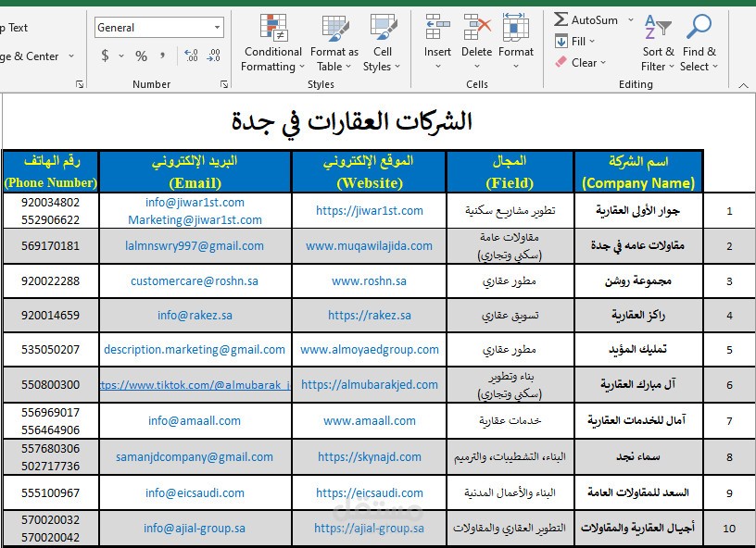Image resolution: width=756 pixels, height=548 pixels.
Task: Apply Accounting Number Format dollar sign
Action: 105,56
